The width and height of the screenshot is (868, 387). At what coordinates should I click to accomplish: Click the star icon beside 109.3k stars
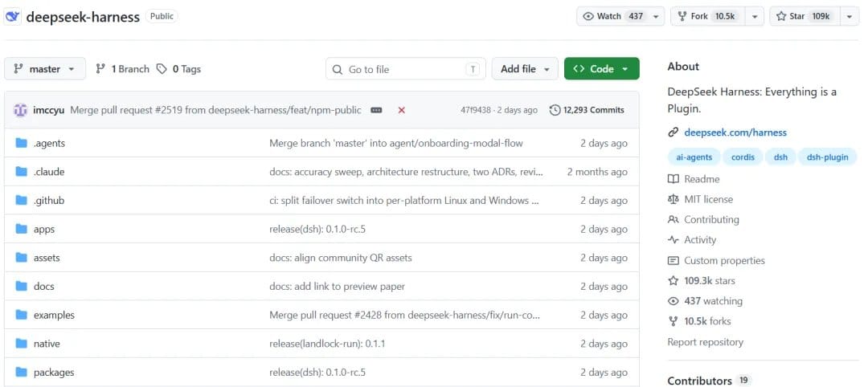coord(674,281)
